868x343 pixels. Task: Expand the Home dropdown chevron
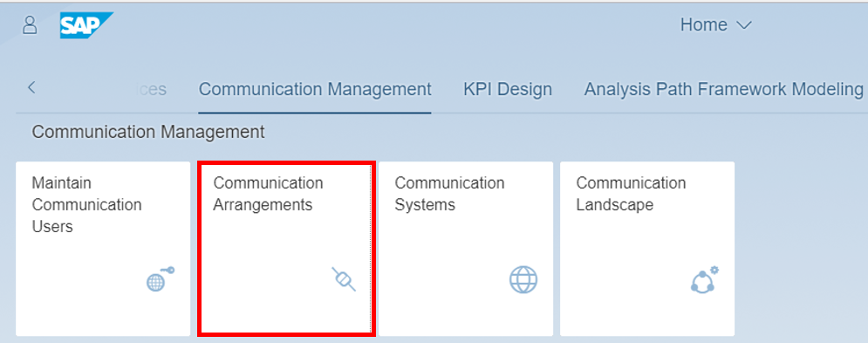(x=744, y=25)
